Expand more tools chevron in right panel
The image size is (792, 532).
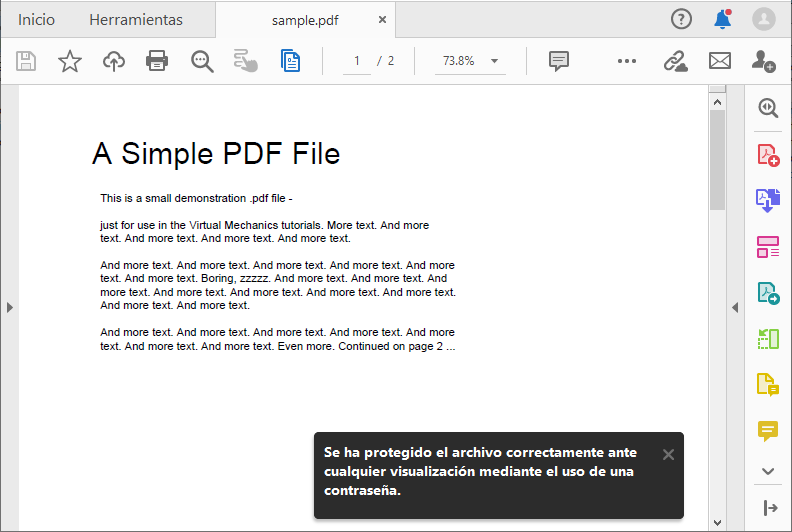(x=768, y=471)
